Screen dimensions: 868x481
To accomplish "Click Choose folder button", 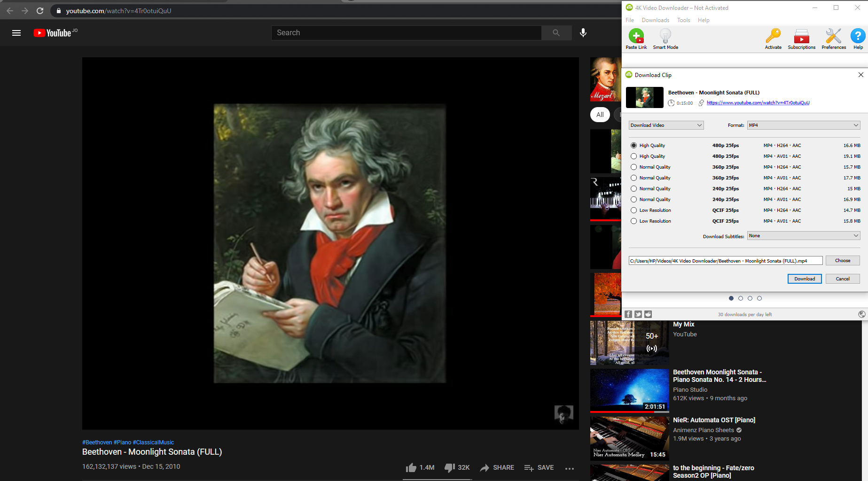I will click(843, 261).
